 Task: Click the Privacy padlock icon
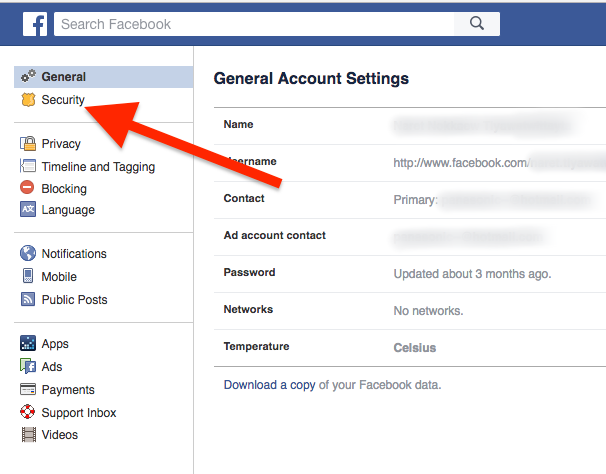click(28, 143)
